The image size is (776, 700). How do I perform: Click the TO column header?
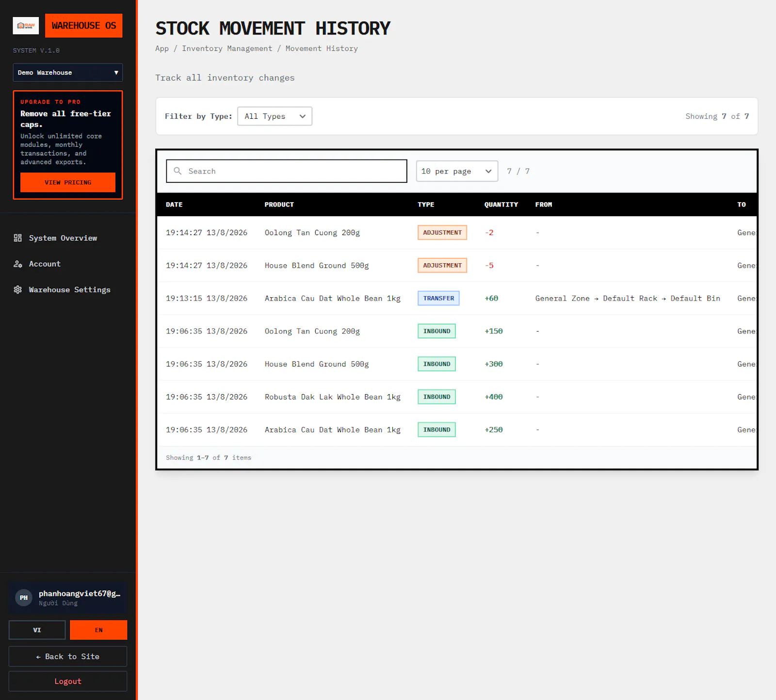(x=742, y=205)
